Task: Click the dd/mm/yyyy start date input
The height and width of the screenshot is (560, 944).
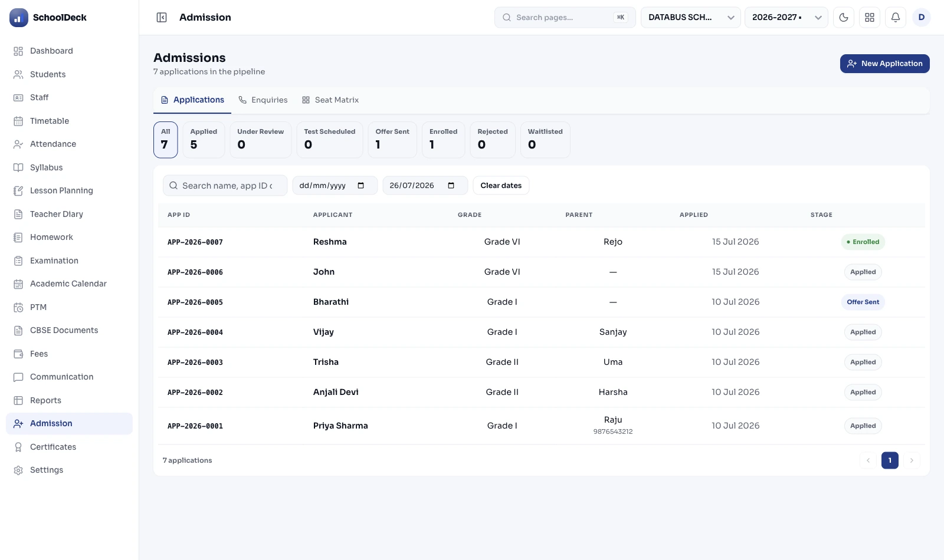Action: point(335,186)
